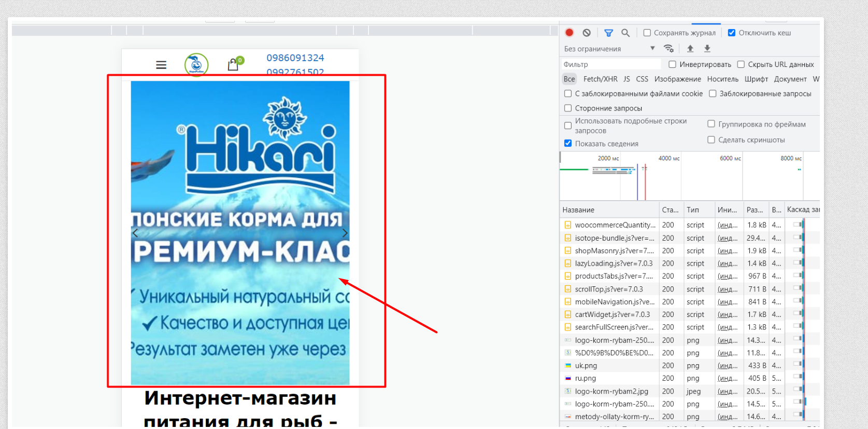Filter requests by CSS

(x=642, y=79)
